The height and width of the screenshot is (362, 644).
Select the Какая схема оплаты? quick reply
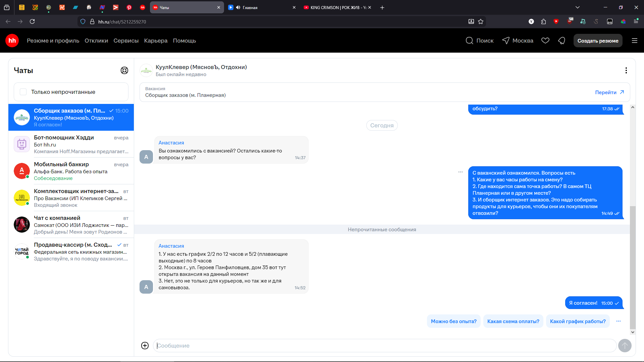(x=513, y=321)
